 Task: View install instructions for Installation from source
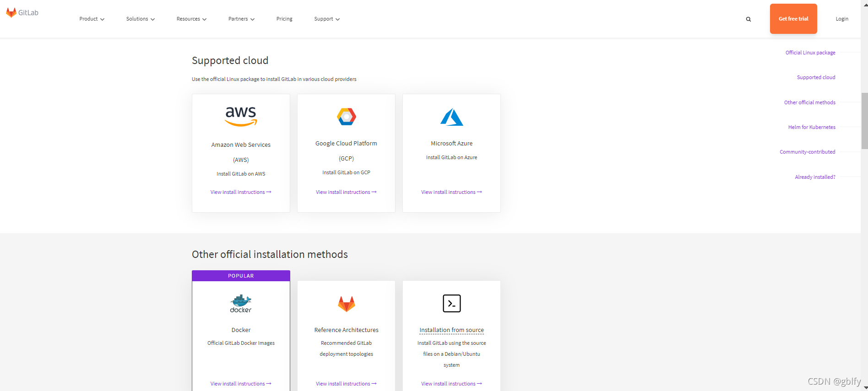451,384
